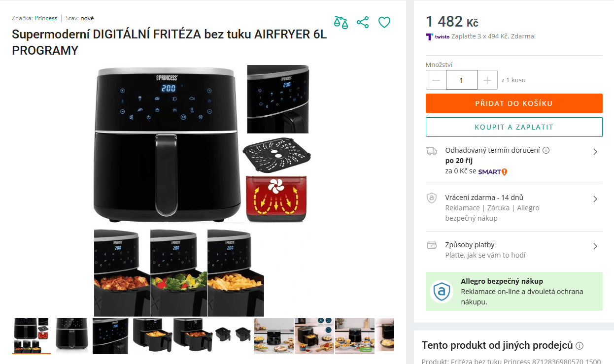Click Přidat do košíku button
The width and height of the screenshot is (614, 364).
514,103
